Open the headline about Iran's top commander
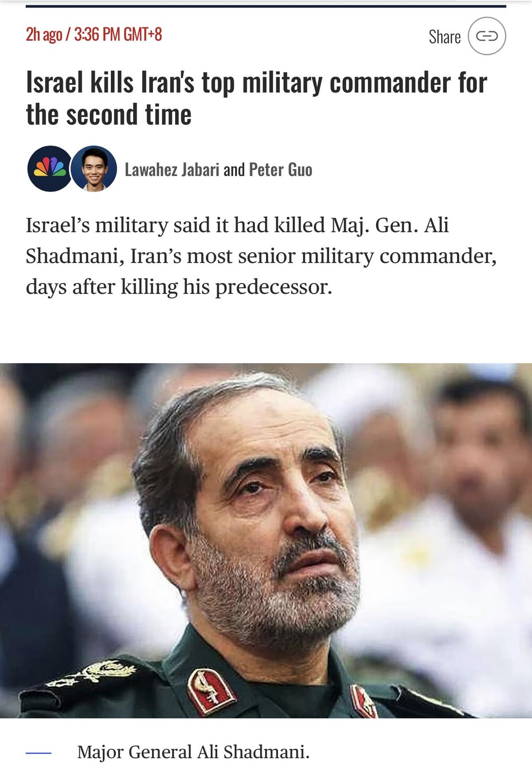This screenshot has width=532, height=771. coord(257,98)
